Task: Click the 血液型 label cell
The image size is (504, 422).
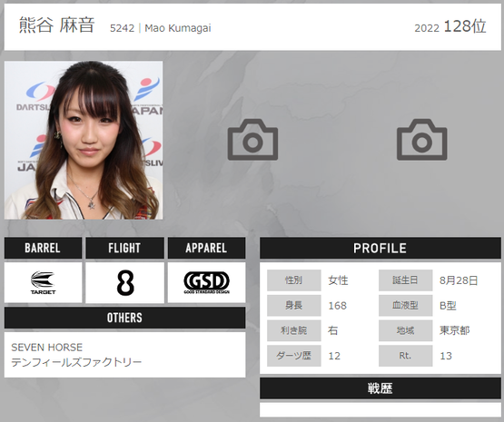Action: click(x=405, y=305)
